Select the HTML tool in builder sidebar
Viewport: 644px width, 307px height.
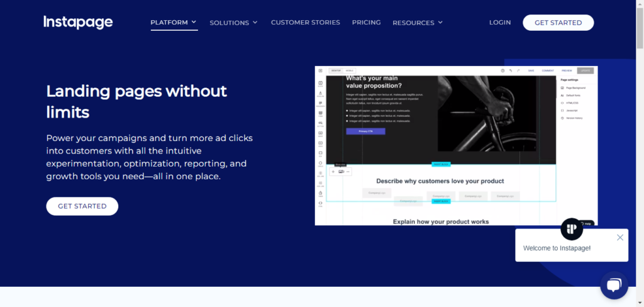point(320,204)
